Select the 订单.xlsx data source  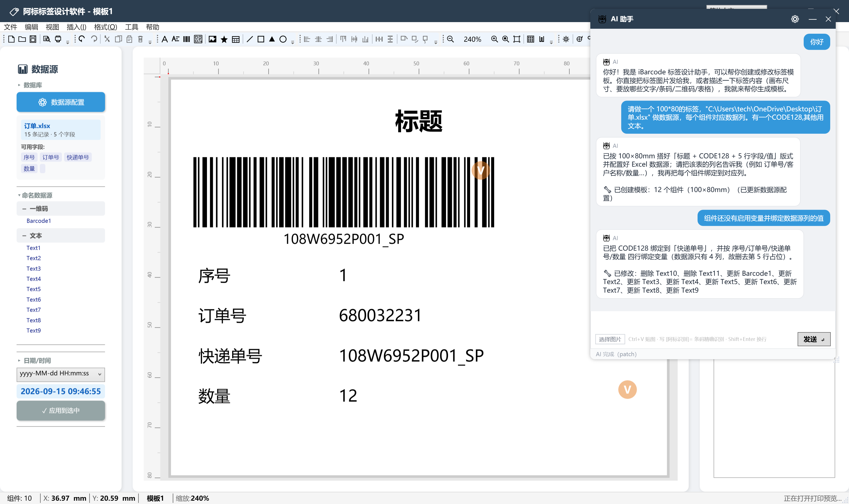61,130
